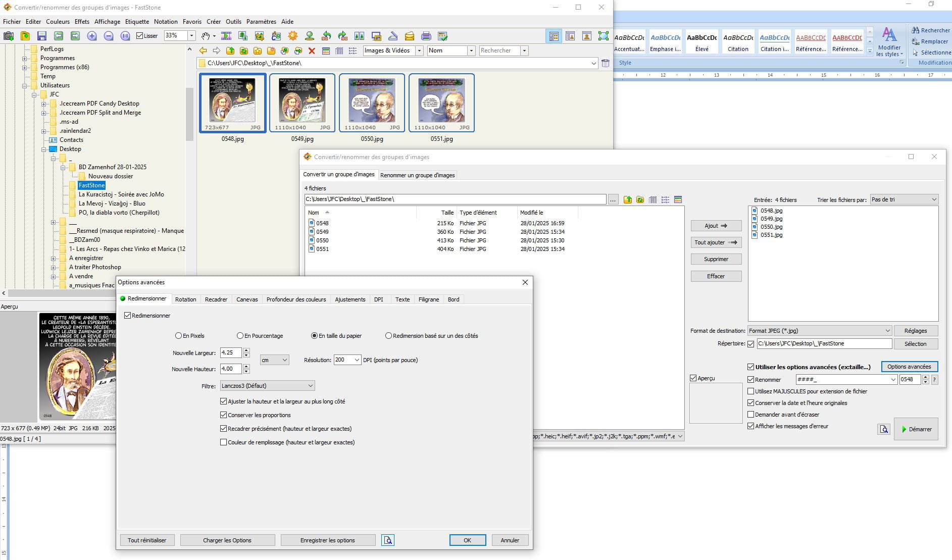Viewport: 952px width, 560px height.
Task: Switch to the Rotation tab
Action: click(x=185, y=299)
